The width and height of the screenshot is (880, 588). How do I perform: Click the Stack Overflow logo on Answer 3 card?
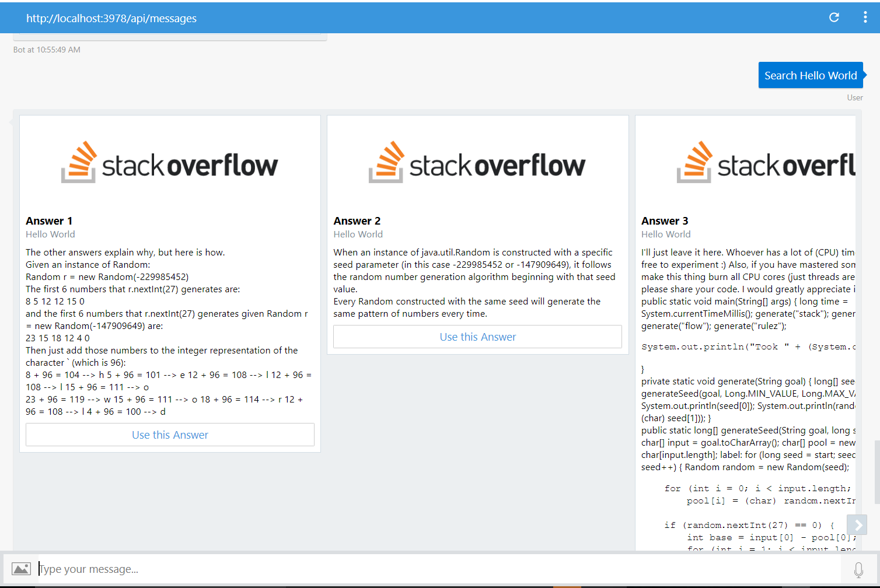point(759,162)
